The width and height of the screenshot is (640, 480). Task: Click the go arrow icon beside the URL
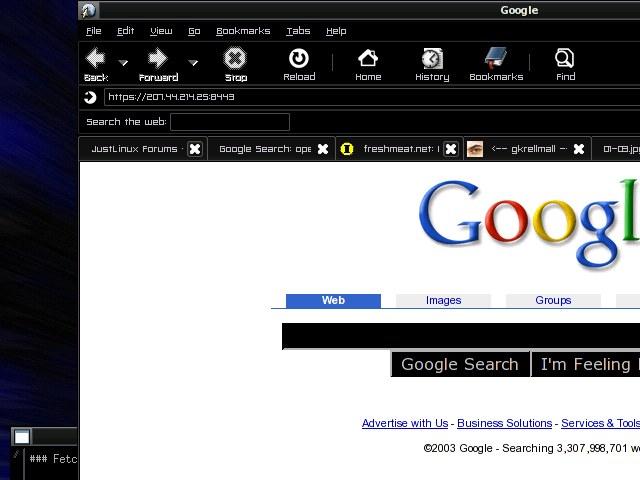[x=90, y=98]
